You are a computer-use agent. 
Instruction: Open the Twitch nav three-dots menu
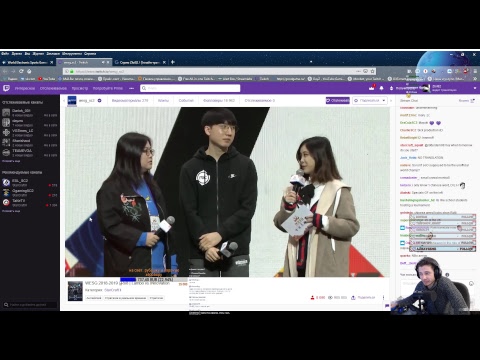(132, 88)
